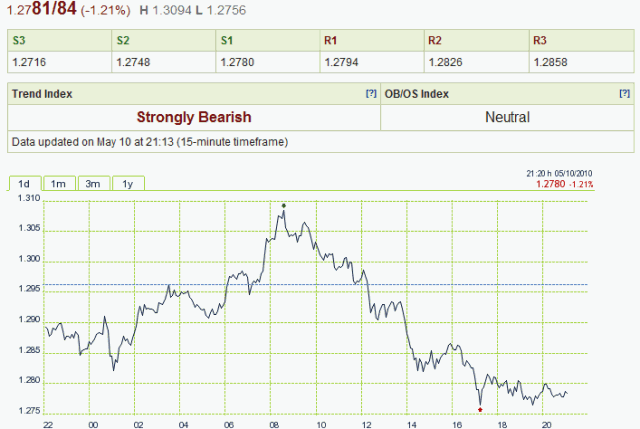Click the red daily low marker
Viewport: 640px width, 429px height.
[480, 409]
